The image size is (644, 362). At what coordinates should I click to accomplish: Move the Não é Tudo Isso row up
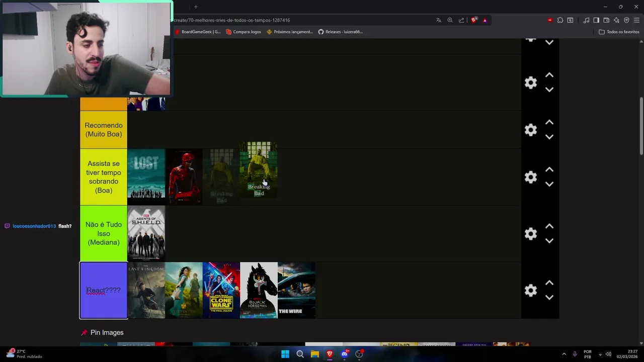[x=549, y=226]
